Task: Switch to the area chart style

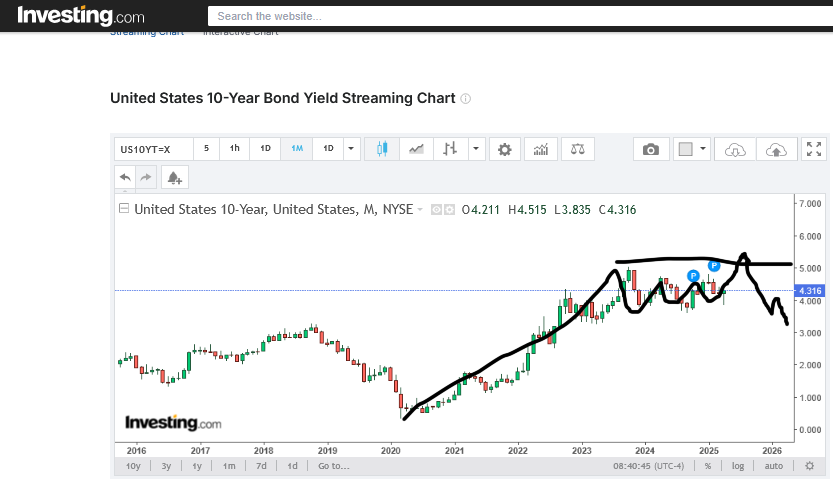Action: point(416,149)
